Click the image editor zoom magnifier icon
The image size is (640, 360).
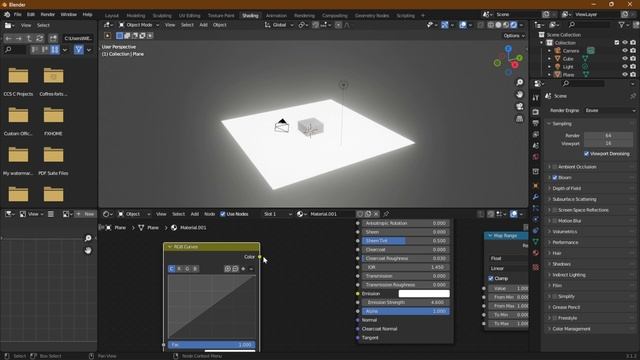point(88,238)
